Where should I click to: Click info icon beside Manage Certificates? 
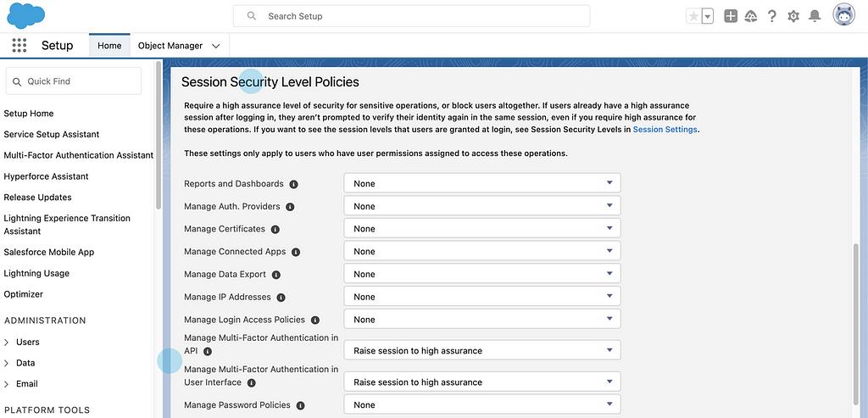click(x=275, y=230)
